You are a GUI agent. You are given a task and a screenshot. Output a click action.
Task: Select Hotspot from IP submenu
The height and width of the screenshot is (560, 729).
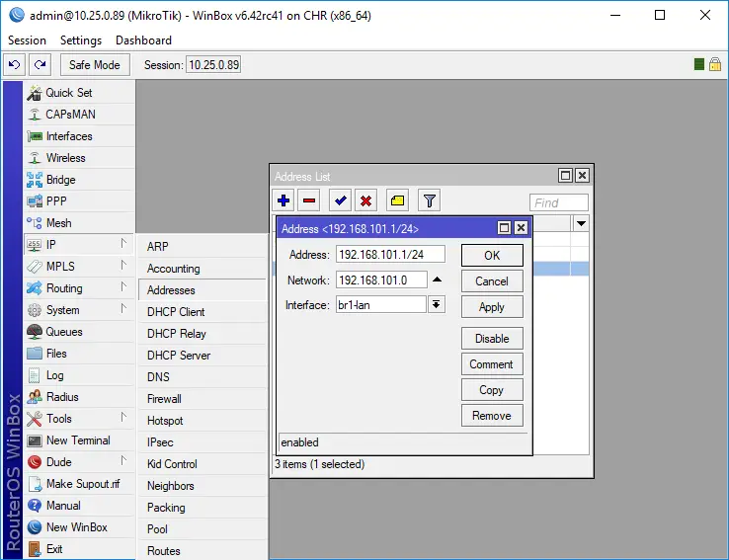(202, 421)
